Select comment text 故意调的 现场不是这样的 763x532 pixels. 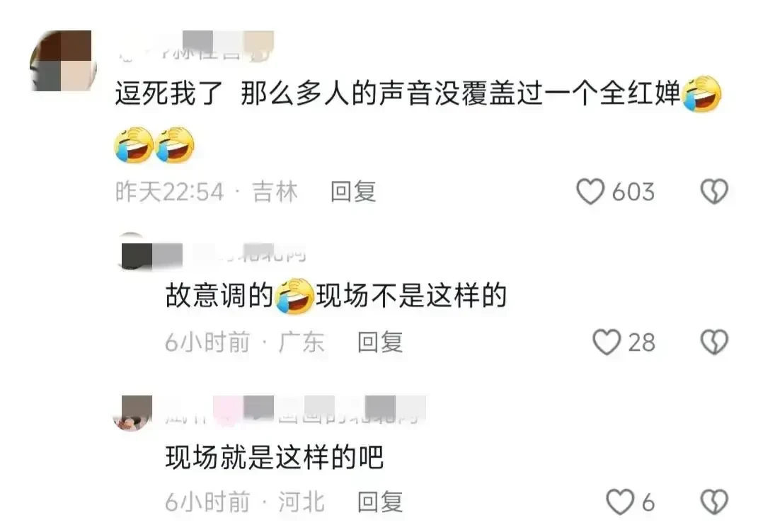point(335,295)
